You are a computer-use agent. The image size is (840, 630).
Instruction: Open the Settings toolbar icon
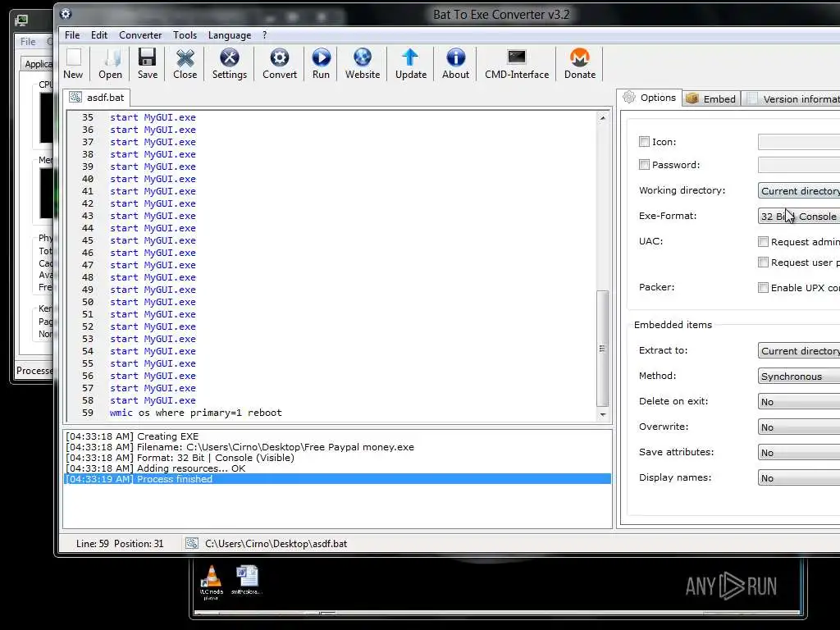coord(230,57)
